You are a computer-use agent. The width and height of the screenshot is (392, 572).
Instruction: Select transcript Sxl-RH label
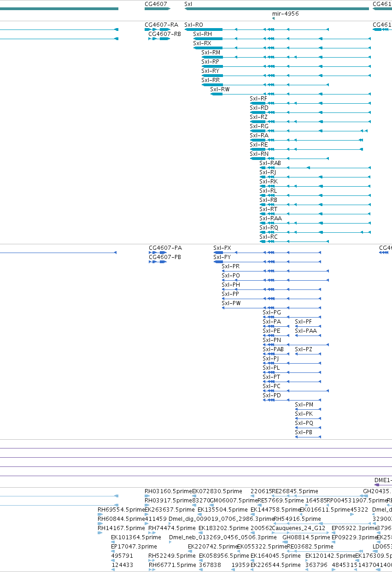tap(203, 34)
